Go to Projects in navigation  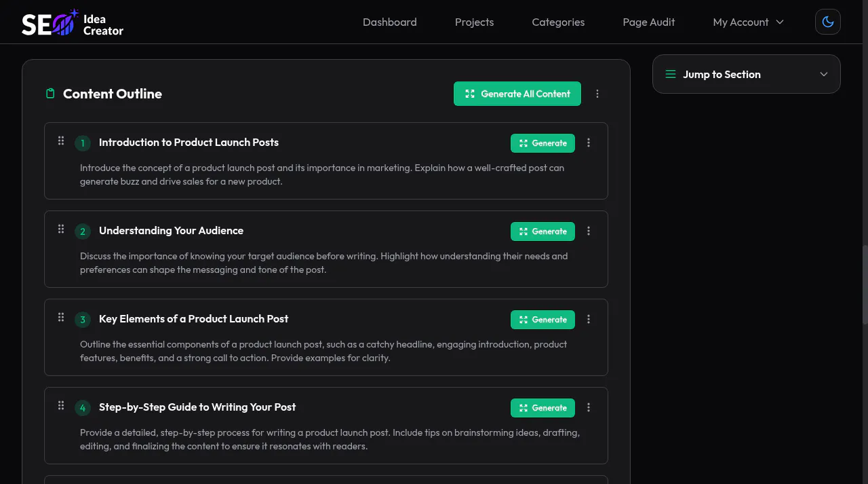click(474, 22)
